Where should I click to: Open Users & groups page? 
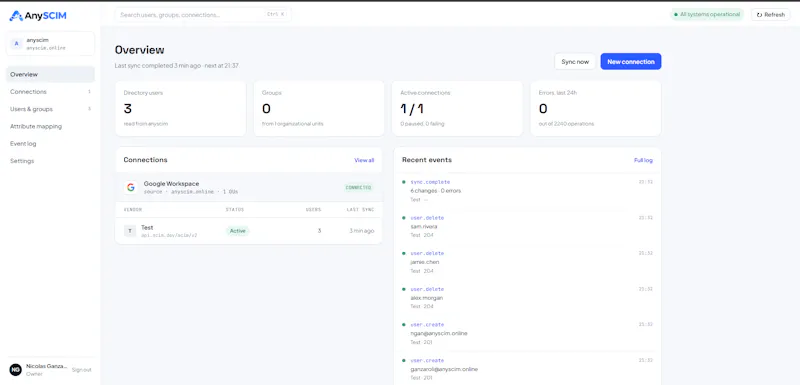50,109
